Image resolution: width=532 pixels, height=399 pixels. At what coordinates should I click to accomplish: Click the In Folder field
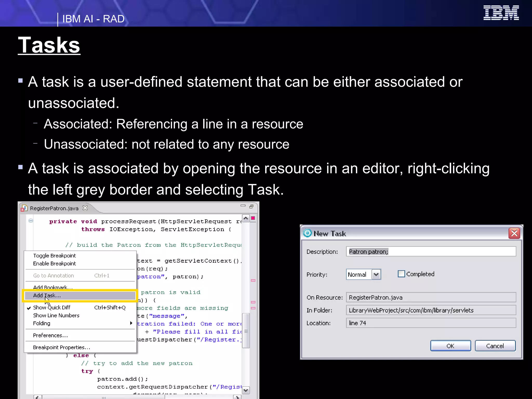(431, 310)
